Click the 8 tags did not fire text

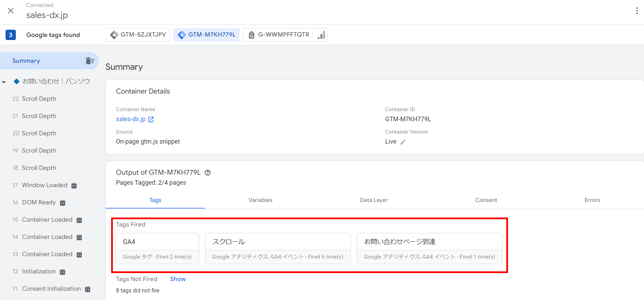pyautogui.click(x=138, y=291)
